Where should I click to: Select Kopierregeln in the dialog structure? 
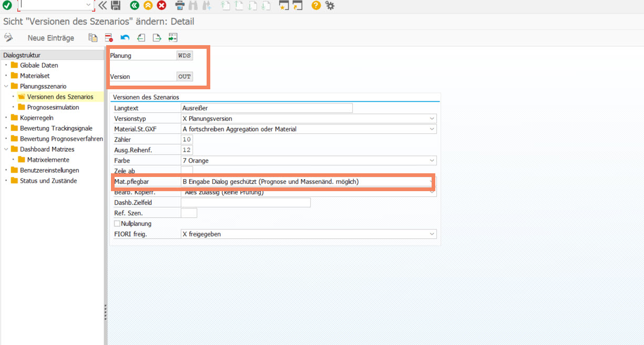[36, 118]
